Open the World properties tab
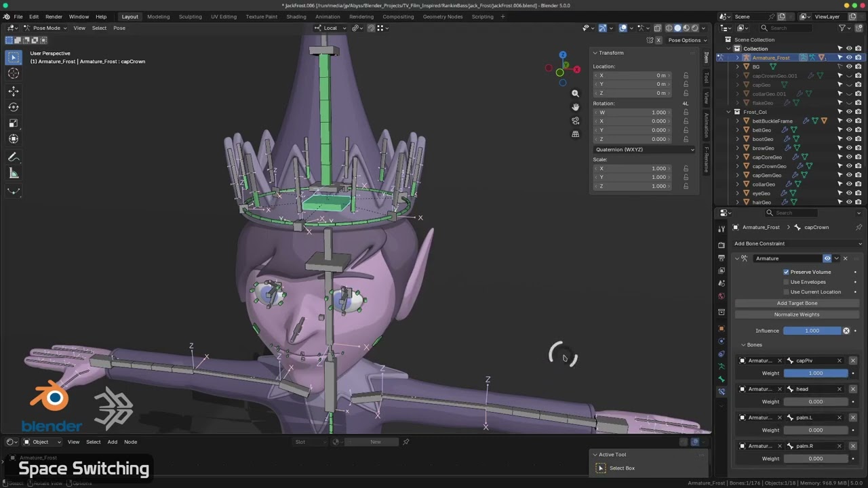868x488 pixels. pyautogui.click(x=722, y=296)
